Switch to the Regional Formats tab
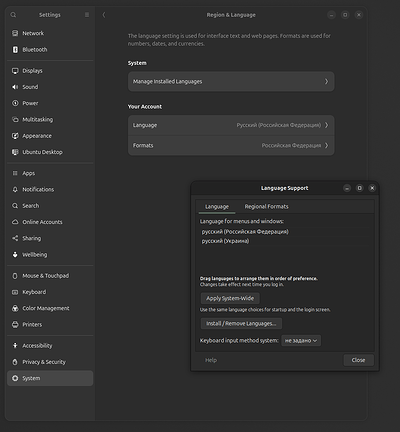 (266, 206)
